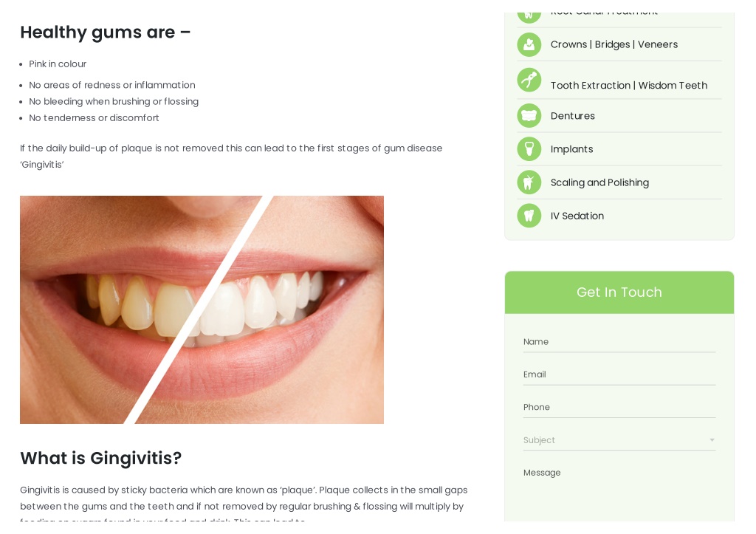
Task: Click the teeth whitening comparison image
Action: (202, 309)
